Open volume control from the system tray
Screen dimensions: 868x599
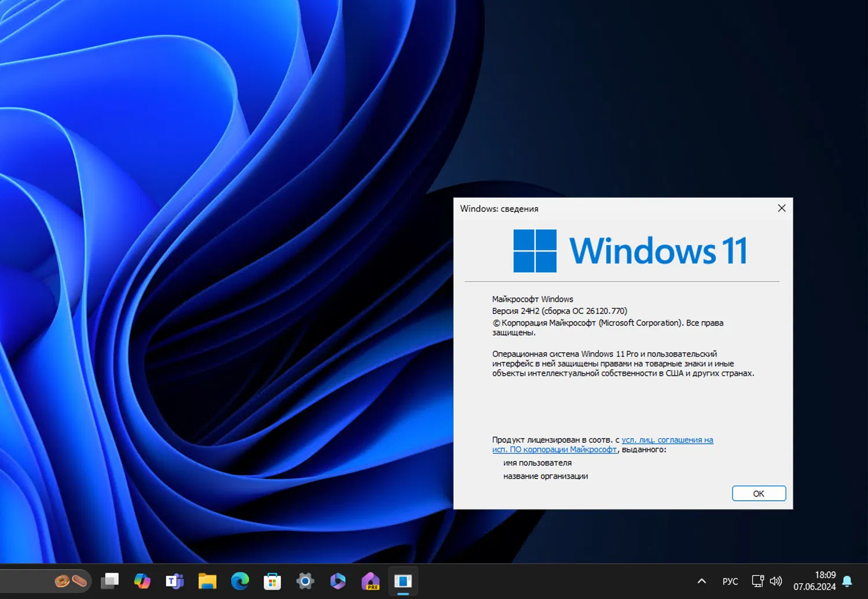pos(776,581)
